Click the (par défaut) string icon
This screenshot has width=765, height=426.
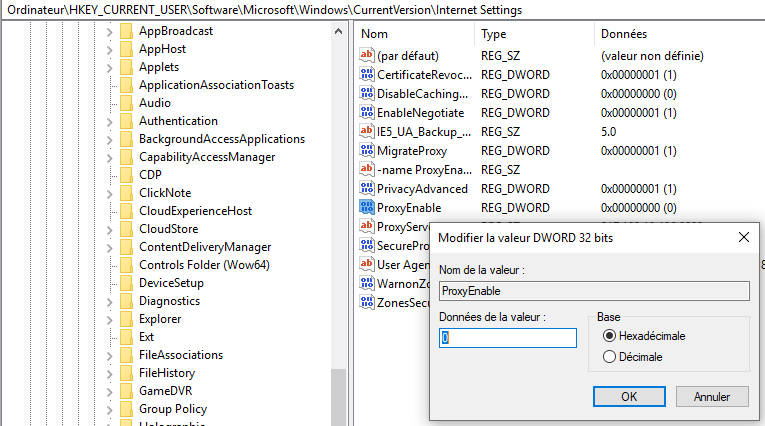coord(366,56)
